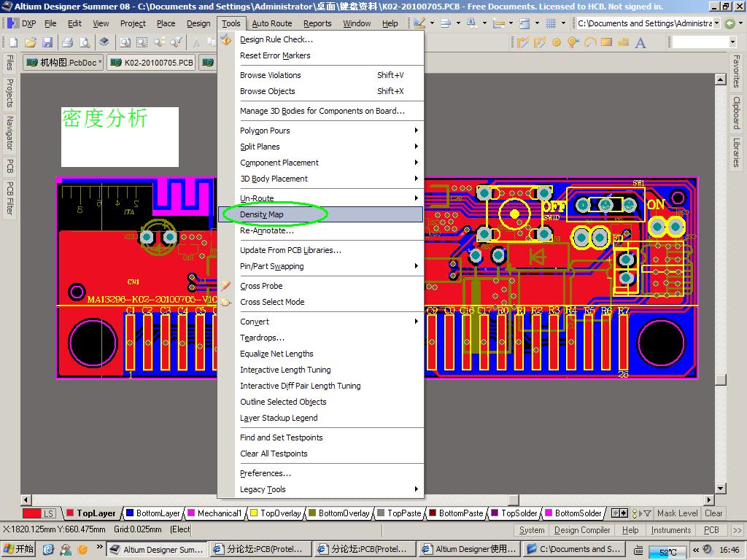Screen dimensions: 747x560
Task: Click the Place String text tool icon
Action: [x=640, y=42]
